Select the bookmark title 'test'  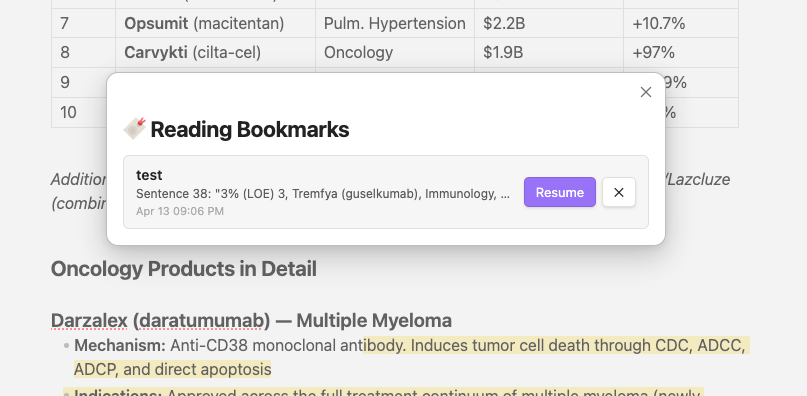149,175
